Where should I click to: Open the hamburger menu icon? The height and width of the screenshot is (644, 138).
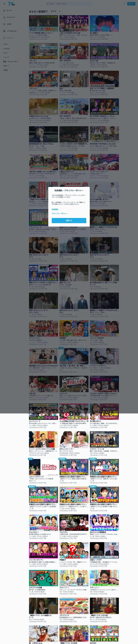(x=4, y=4)
